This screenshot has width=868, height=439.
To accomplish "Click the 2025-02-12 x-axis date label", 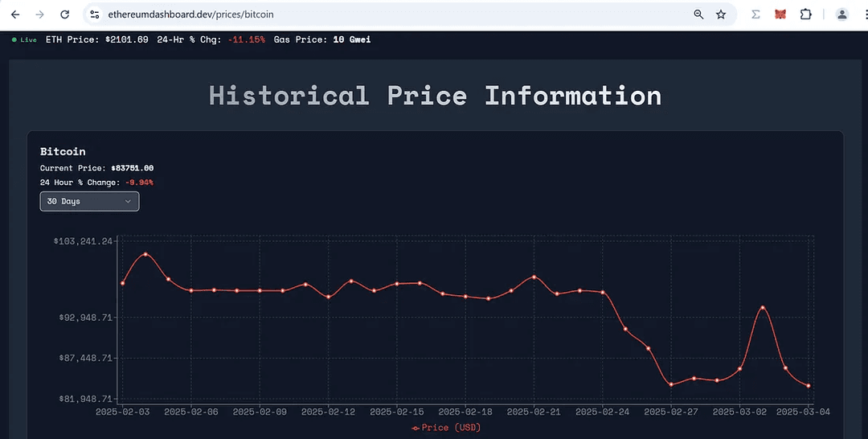I will [x=328, y=412].
